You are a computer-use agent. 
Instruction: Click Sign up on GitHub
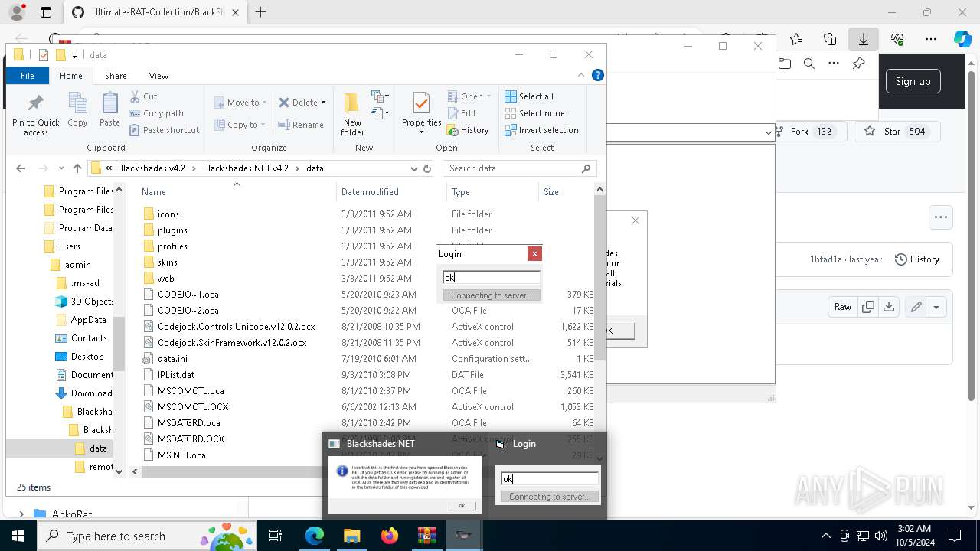coord(913,81)
